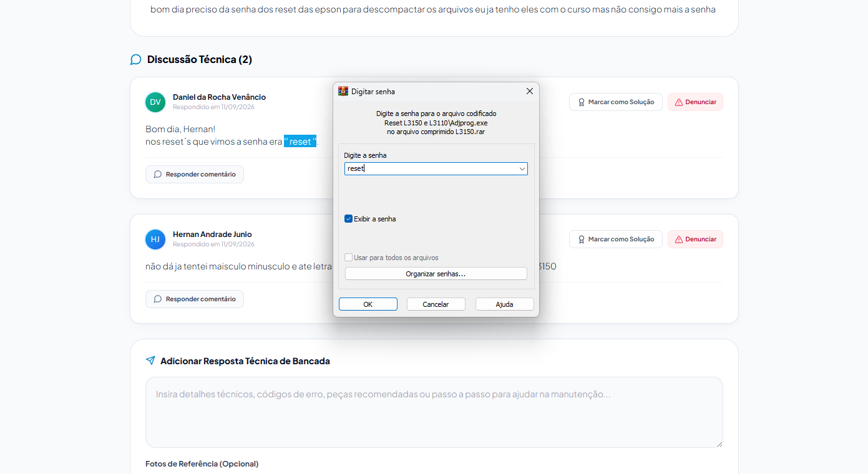Open the password history dropdown arrow

522,169
